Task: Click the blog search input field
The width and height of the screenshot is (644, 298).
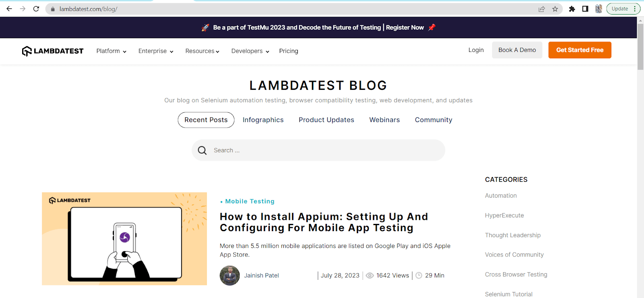Action: coord(322,151)
